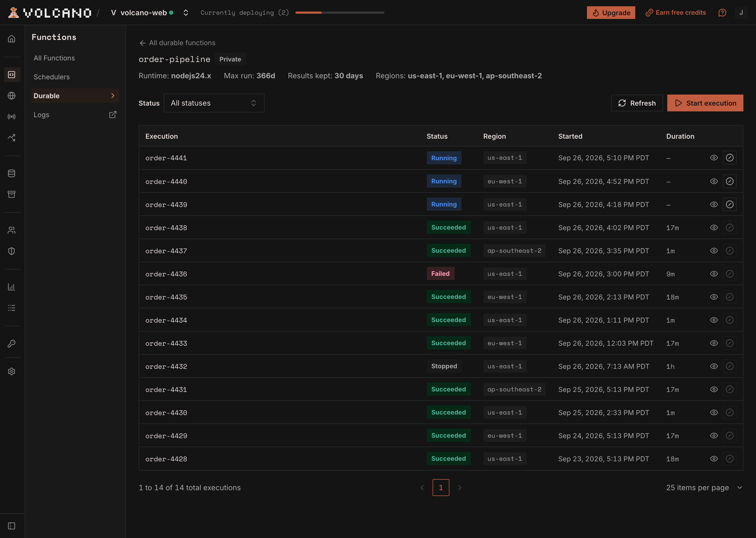View order-4438 details eye icon
Screen dimensions: 756x538
(x=714, y=227)
